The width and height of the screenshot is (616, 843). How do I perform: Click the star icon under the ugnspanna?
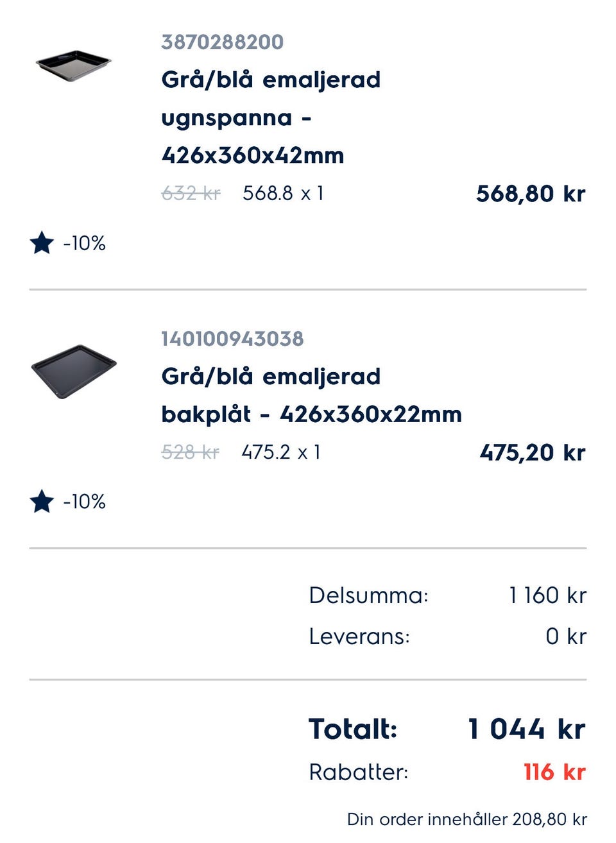[42, 243]
